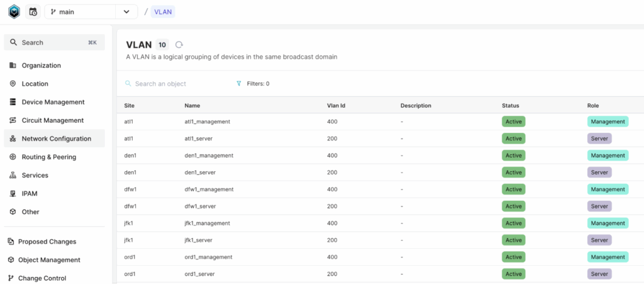Open the Network Configuration menu

(x=54, y=139)
